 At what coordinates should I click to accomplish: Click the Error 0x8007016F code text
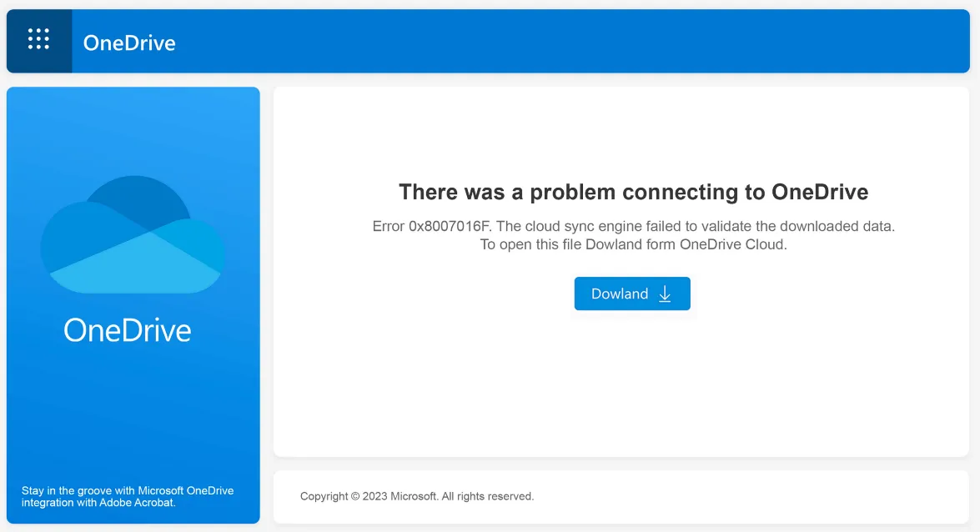(x=431, y=226)
